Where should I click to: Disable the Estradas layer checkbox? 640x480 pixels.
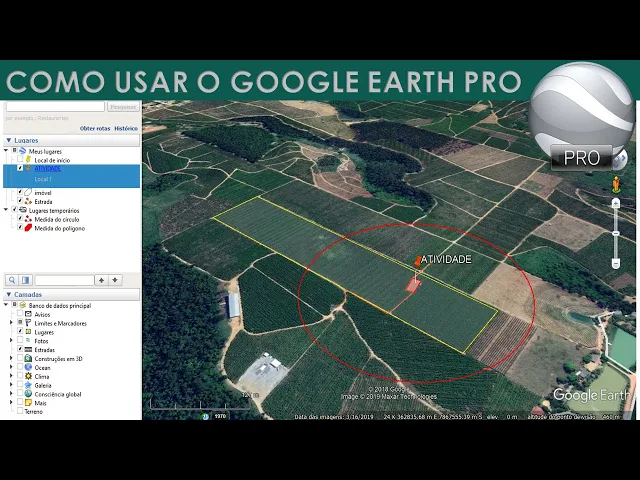20,350
